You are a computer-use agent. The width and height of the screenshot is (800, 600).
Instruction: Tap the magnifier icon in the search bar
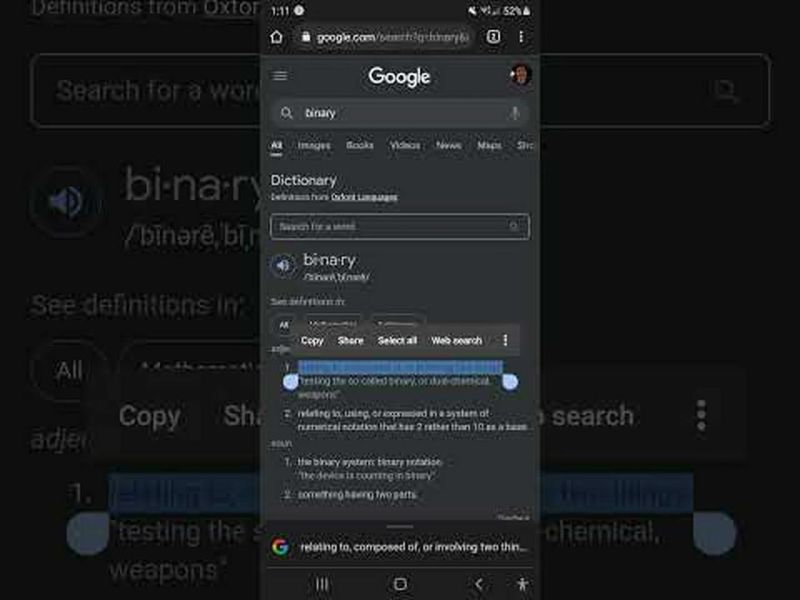[287, 113]
